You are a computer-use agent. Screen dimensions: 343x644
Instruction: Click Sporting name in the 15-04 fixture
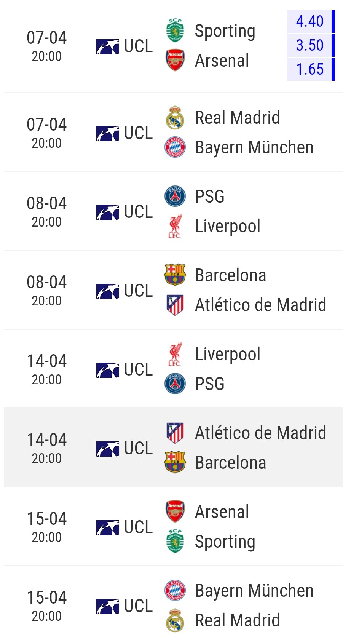pyautogui.click(x=225, y=542)
